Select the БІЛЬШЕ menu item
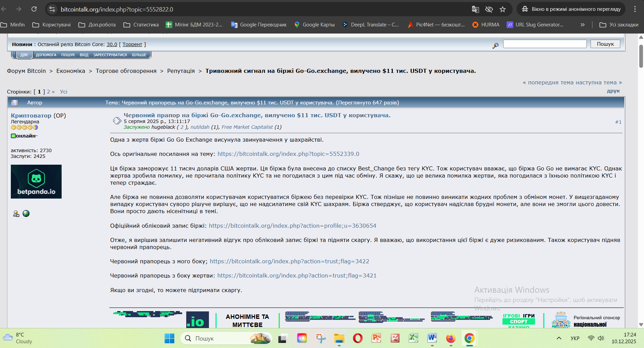644x348 pixels. pos(139,55)
